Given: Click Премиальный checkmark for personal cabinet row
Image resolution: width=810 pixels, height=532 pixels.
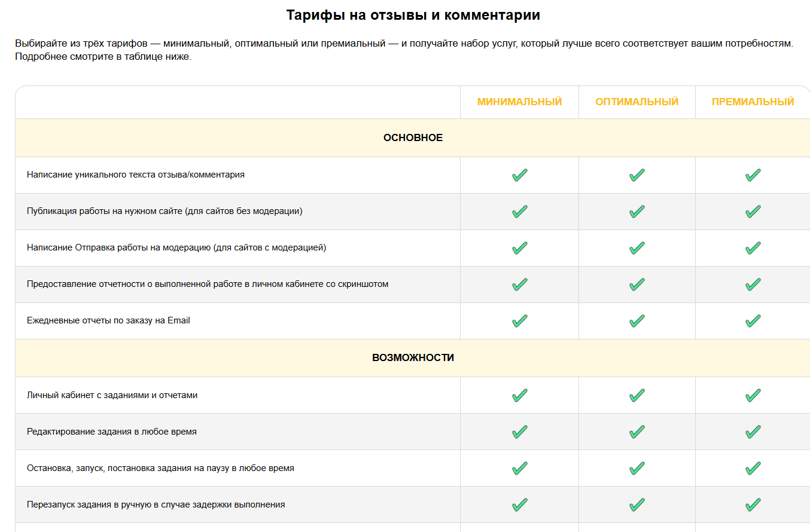Looking at the screenshot, I should coord(753,396).
